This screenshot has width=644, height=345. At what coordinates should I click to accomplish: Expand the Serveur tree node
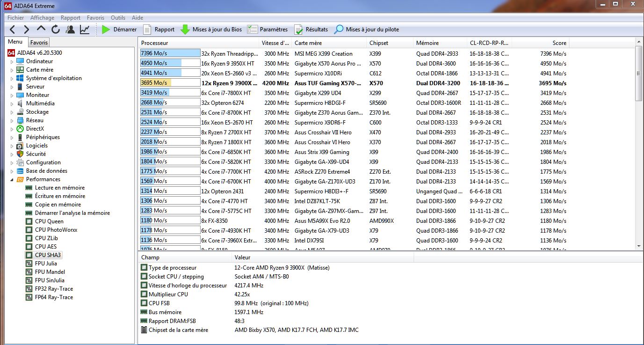click(12, 87)
